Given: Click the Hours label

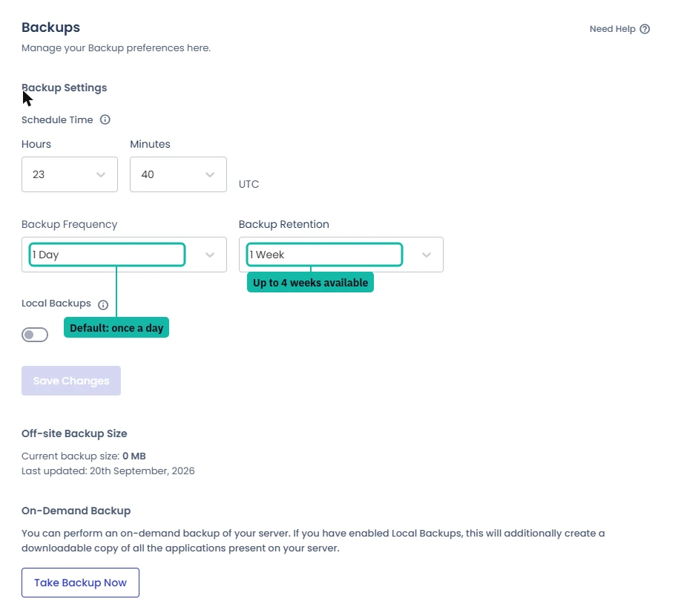Looking at the screenshot, I should click(36, 144).
